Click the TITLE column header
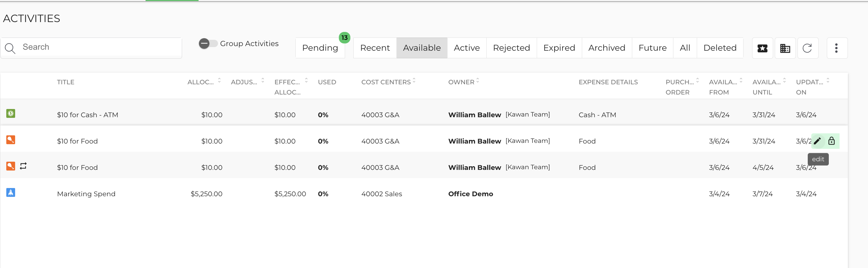The height and width of the screenshot is (268, 868). (66, 82)
